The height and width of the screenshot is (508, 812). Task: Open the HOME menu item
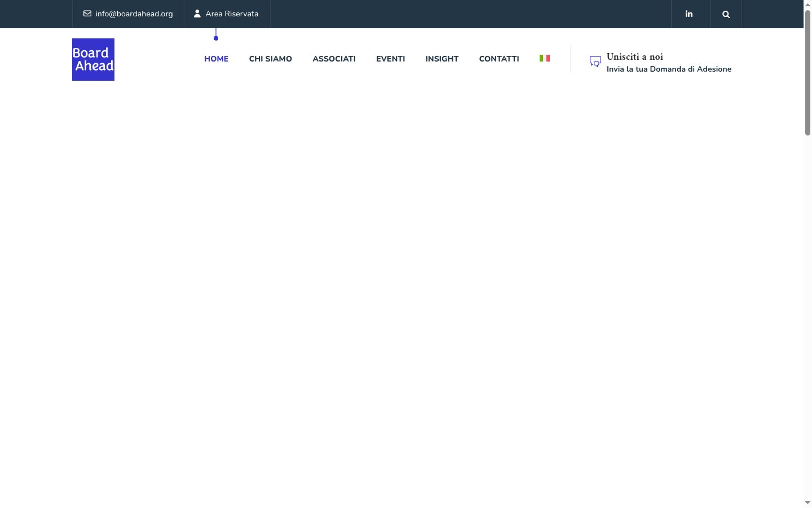[x=217, y=59]
